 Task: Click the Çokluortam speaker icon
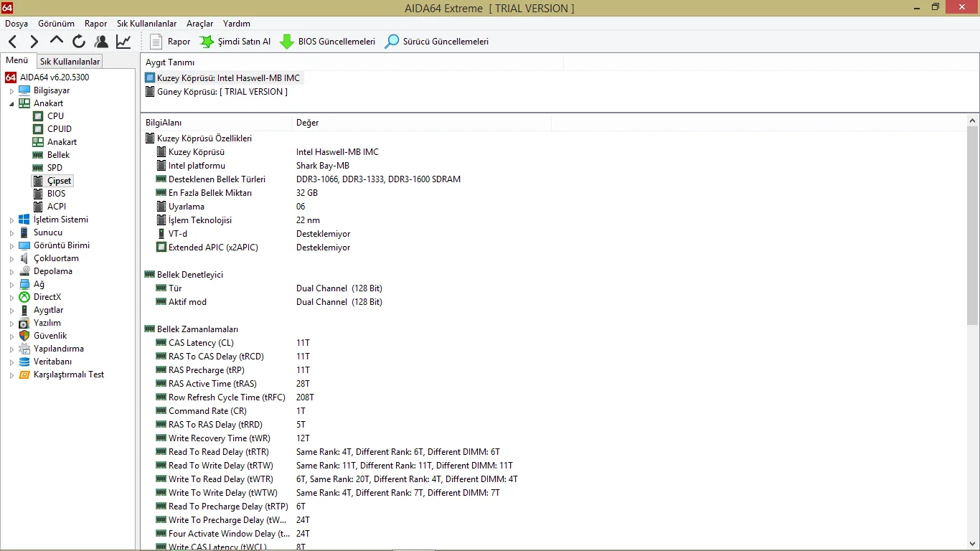(x=24, y=258)
